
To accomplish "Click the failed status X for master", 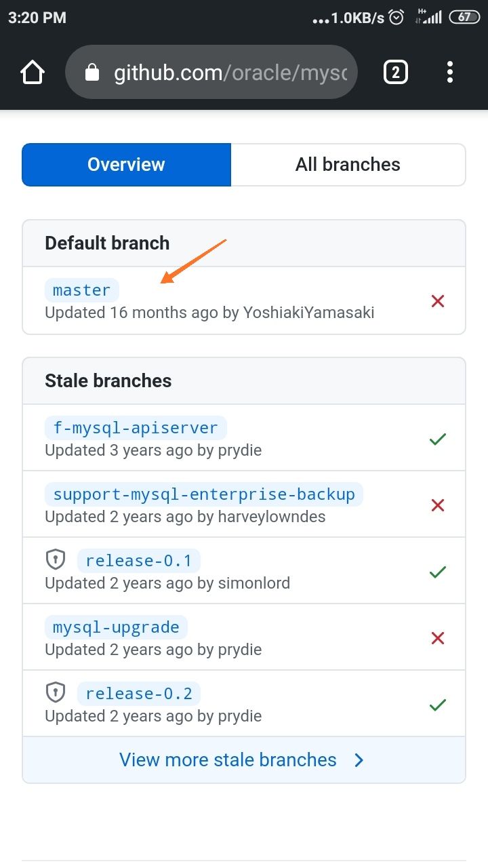I will (438, 300).
